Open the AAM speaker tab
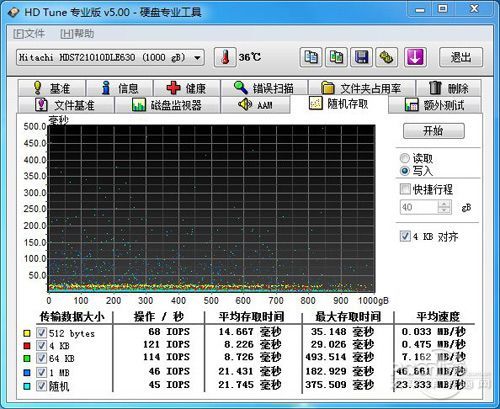The height and width of the screenshot is (409, 500). (x=255, y=105)
